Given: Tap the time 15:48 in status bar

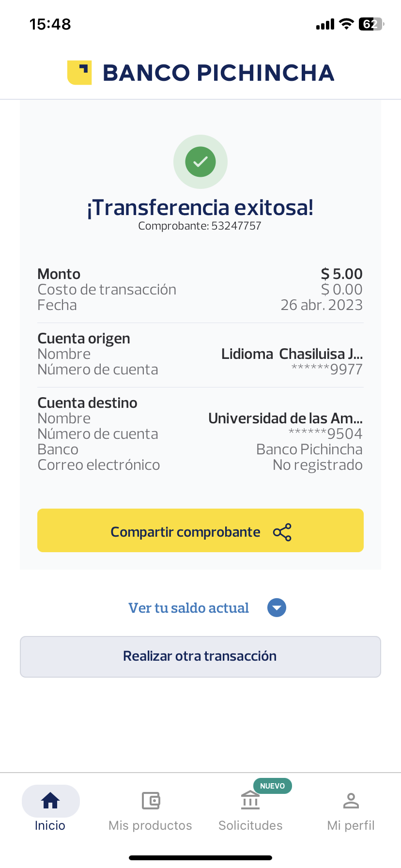Looking at the screenshot, I should coord(50,24).
